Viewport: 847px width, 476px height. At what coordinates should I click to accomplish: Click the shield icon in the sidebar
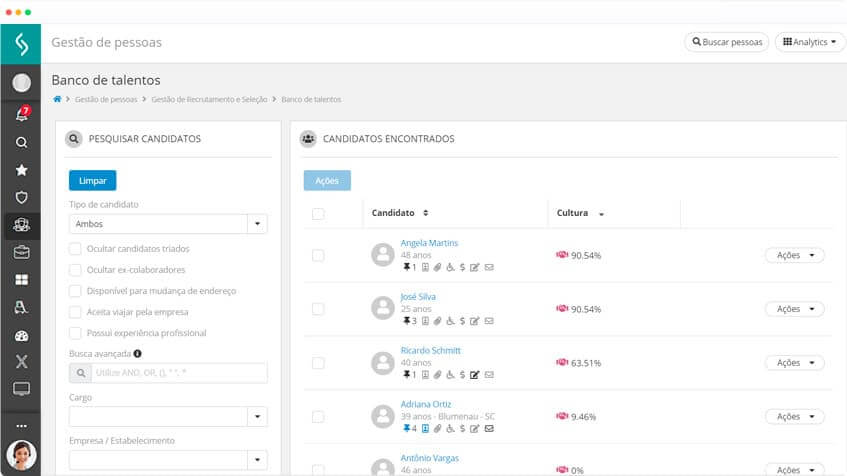click(x=21, y=197)
